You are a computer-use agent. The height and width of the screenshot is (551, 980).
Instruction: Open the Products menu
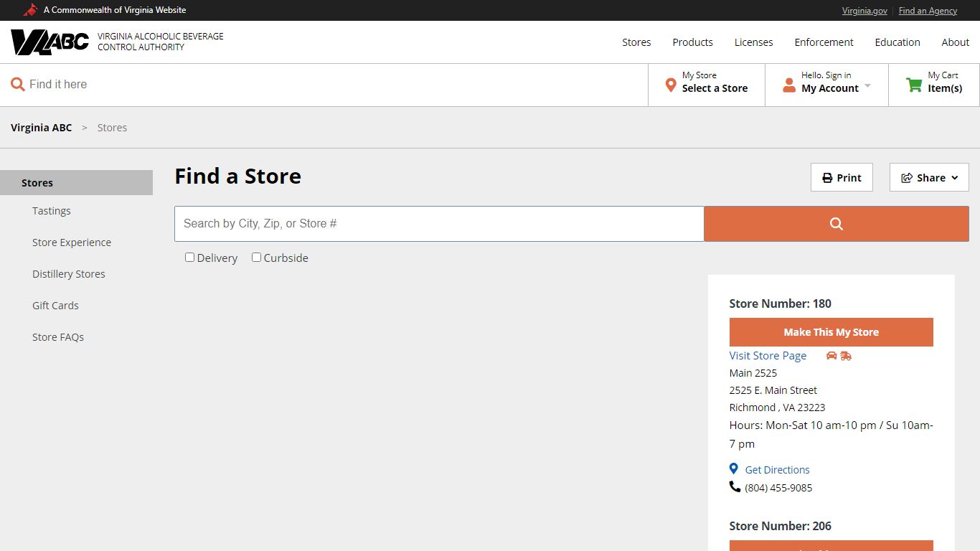coord(692,42)
